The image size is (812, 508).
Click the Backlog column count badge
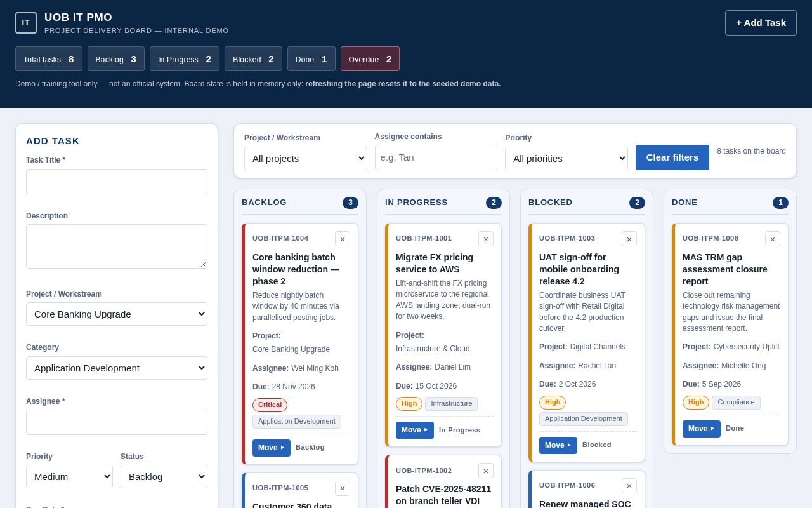pyautogui.click(x=350, y=203)
